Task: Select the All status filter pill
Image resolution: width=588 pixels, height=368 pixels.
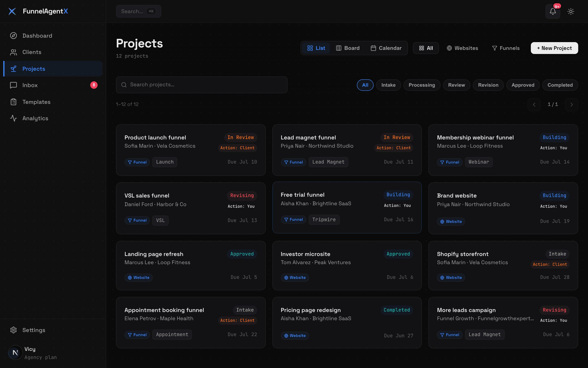Action: (x=365, y=85)
